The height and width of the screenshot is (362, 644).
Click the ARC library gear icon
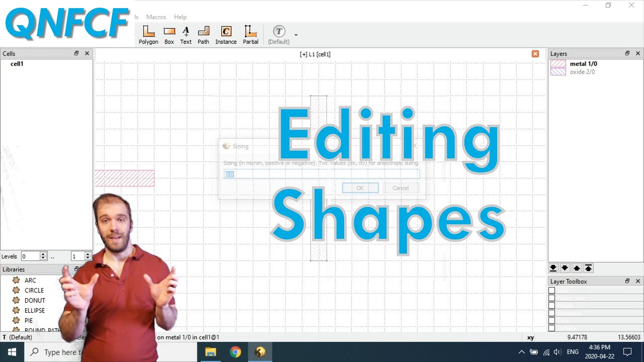pyautogui.click(x=16, y=280)
